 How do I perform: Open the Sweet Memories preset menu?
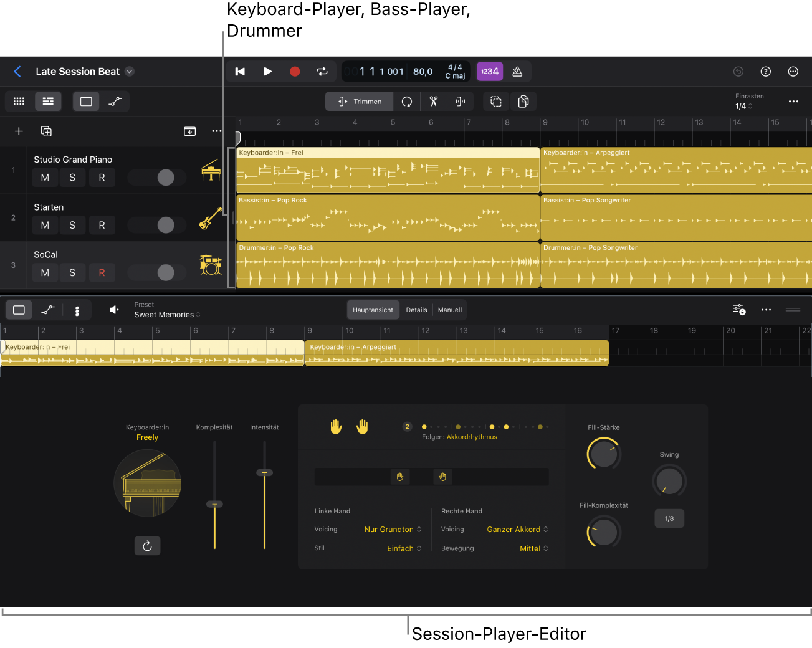pyautogui.click(x=168, y=315)
